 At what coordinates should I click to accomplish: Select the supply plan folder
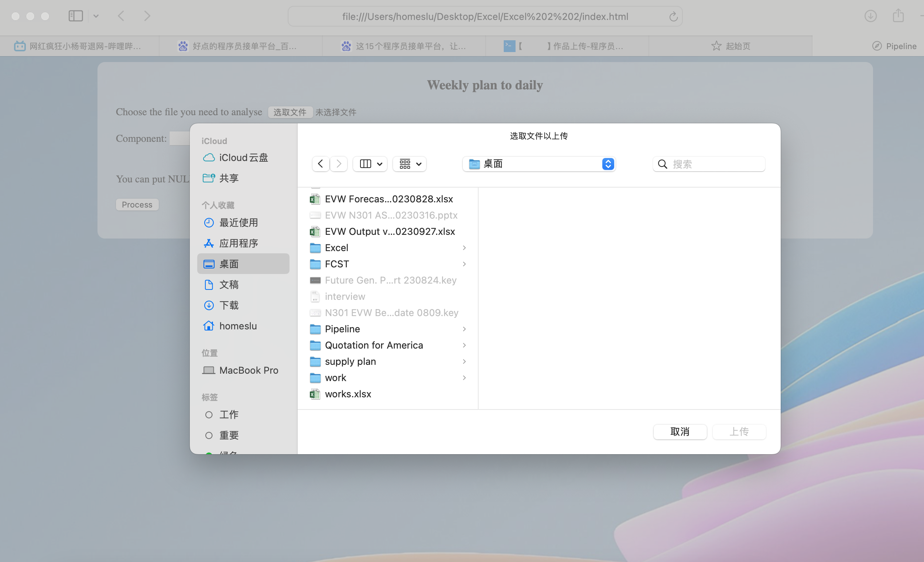click(x=388, y=361)
